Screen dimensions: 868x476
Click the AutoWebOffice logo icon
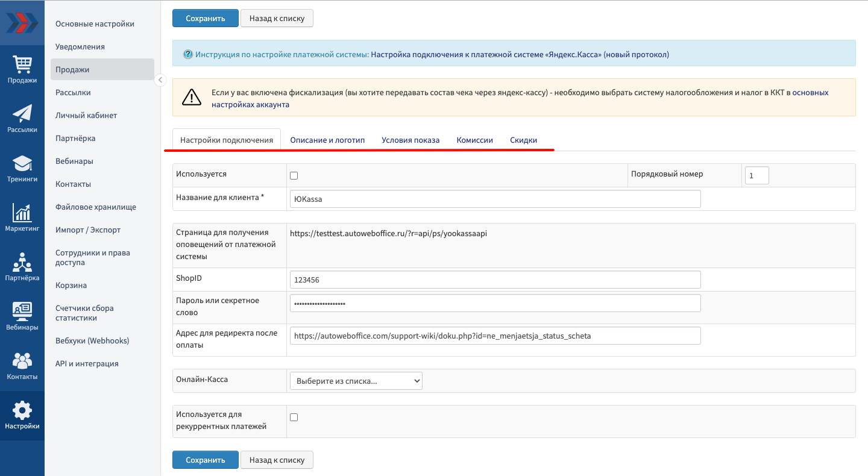coord(22,22)
